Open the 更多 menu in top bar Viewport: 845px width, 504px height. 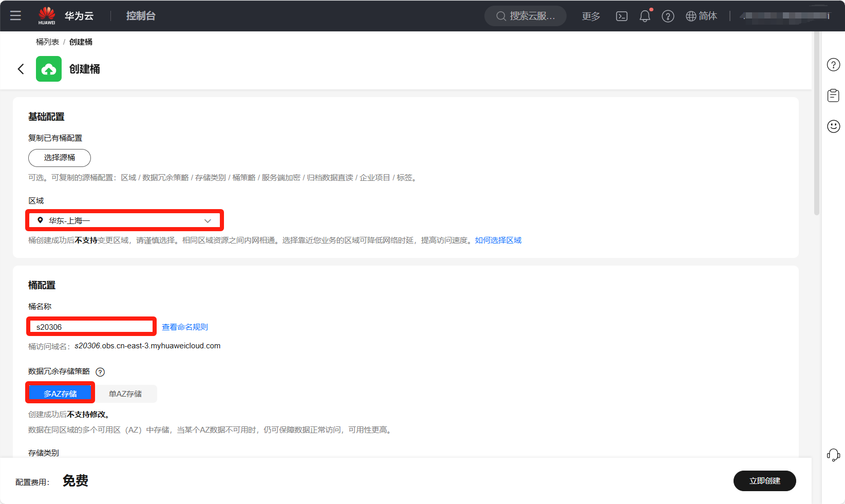point(591,16)
